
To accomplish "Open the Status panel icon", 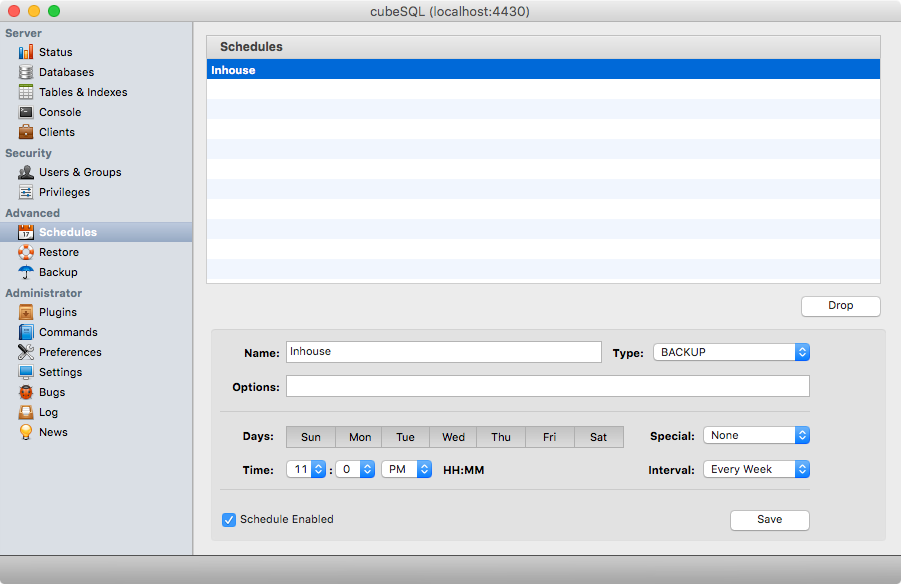I will [25, 52].
